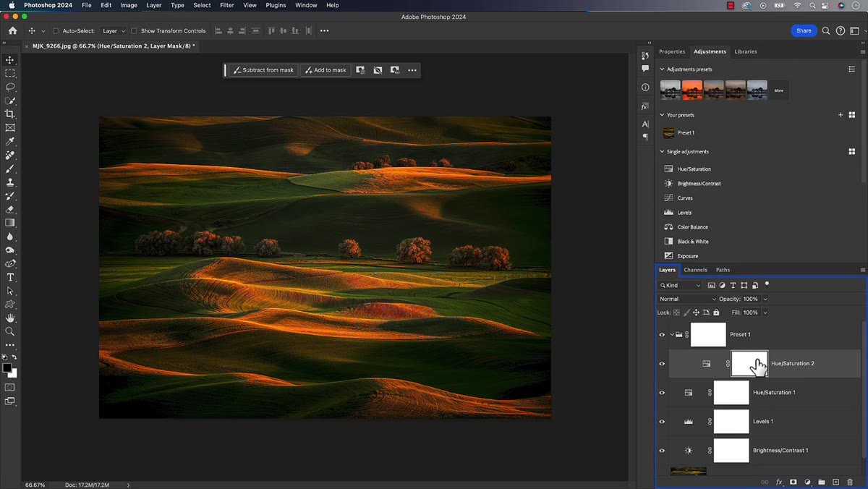Select the Hand tool
The width and height of the screenshot is (868, 489).
coord(10,318)
